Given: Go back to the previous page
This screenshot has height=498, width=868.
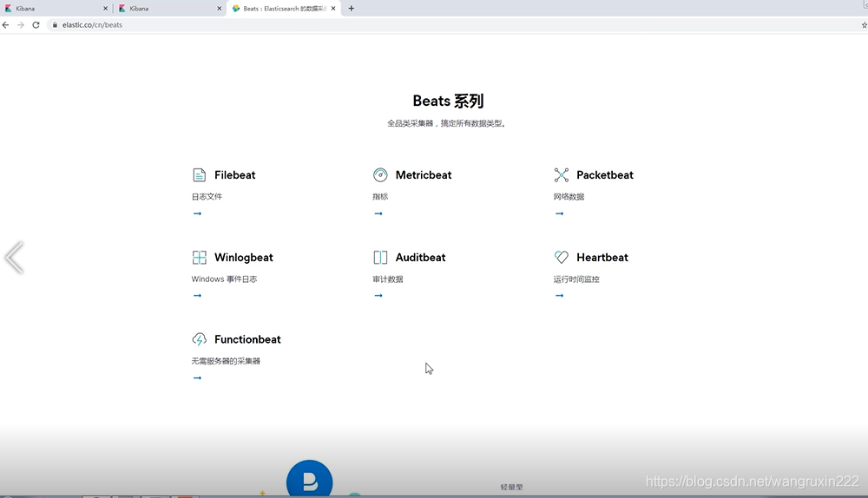Looking at the screenshot, I should tap(6, 25).
